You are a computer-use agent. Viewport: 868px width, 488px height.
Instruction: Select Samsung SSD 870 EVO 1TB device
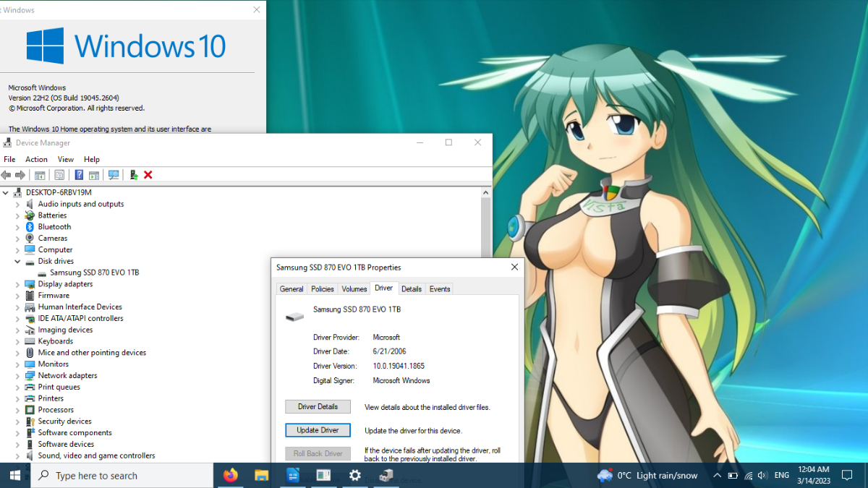[x=94, y=273]
